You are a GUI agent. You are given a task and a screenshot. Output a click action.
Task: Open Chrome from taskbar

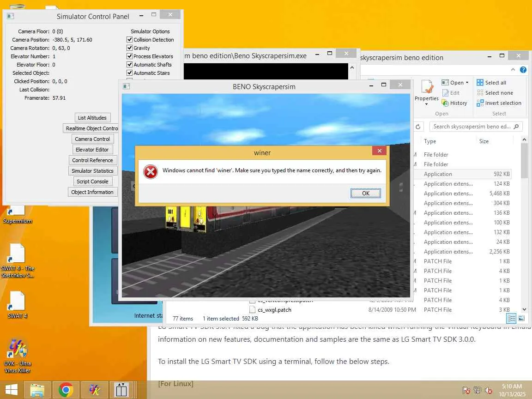click(66, 390)
